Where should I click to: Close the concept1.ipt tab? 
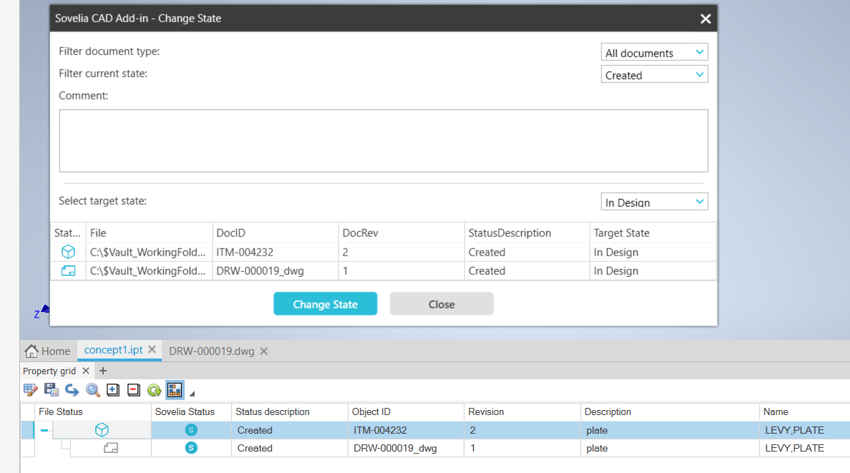pos(152,350)
